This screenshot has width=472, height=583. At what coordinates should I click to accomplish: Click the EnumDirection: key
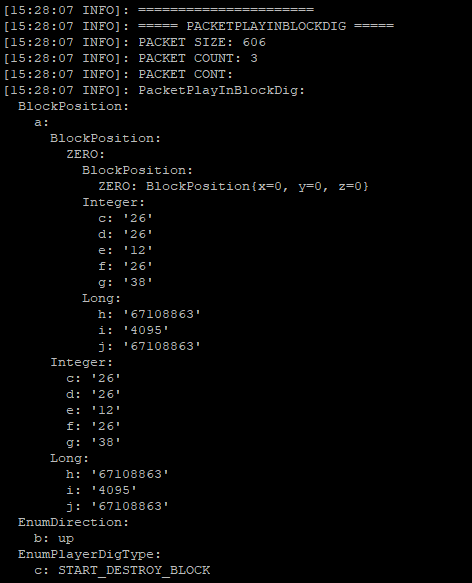point(73,522)
